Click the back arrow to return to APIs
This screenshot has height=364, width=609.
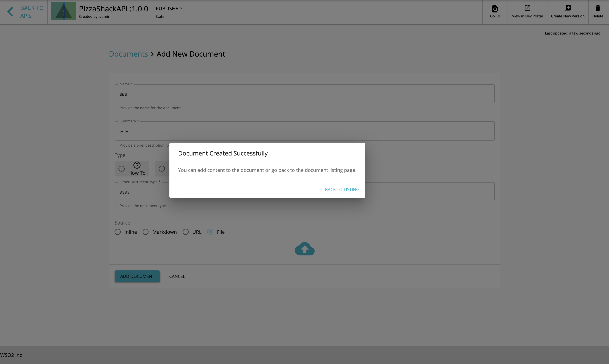[x=10, y=12]
